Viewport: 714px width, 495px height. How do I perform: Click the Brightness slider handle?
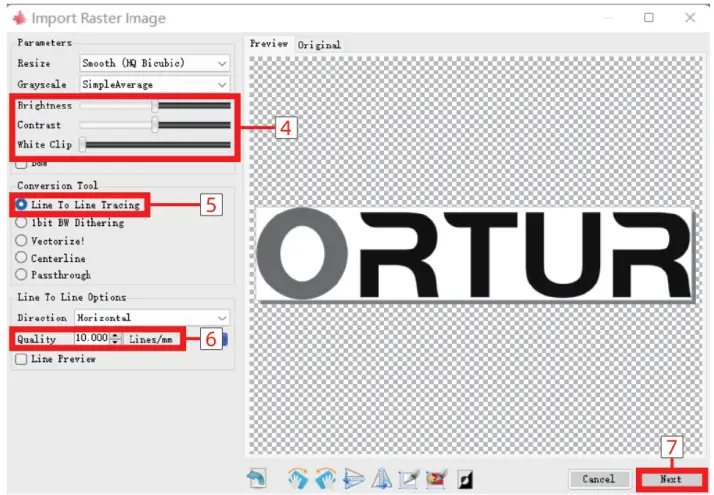point(155,106)
